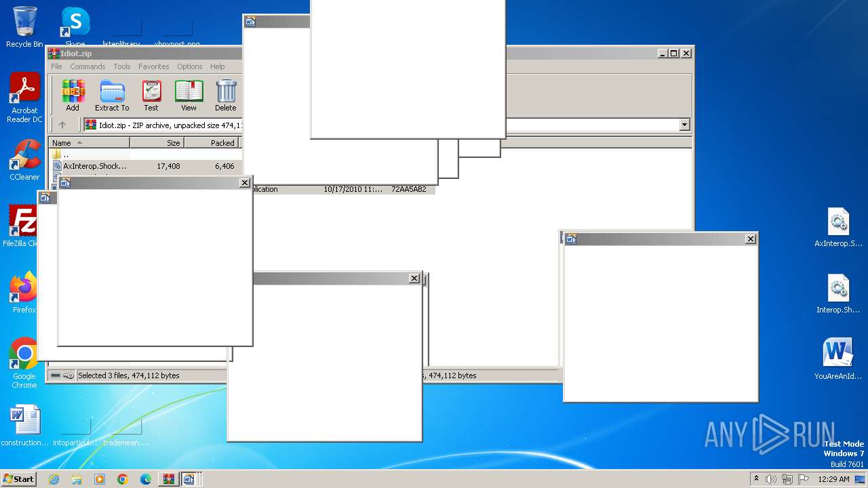
Task: Close the blank popup over the file list
Action: (x=245, y=183)
